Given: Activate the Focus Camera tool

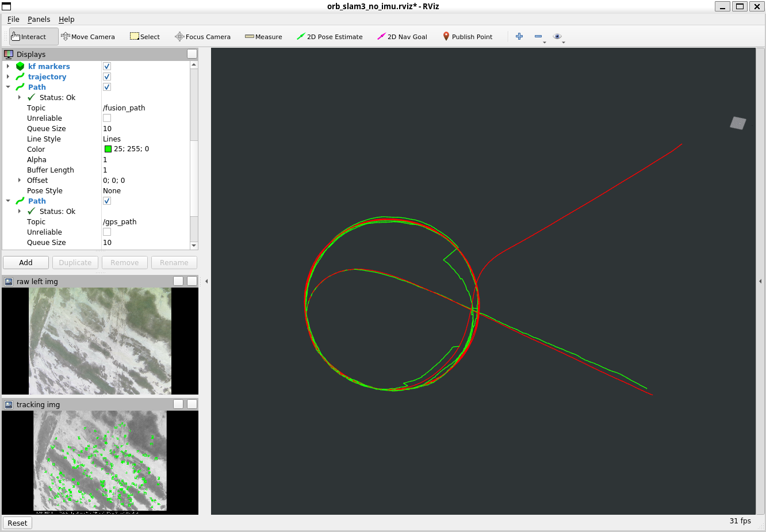Looking at the screenshot, I should click(202, 36).
